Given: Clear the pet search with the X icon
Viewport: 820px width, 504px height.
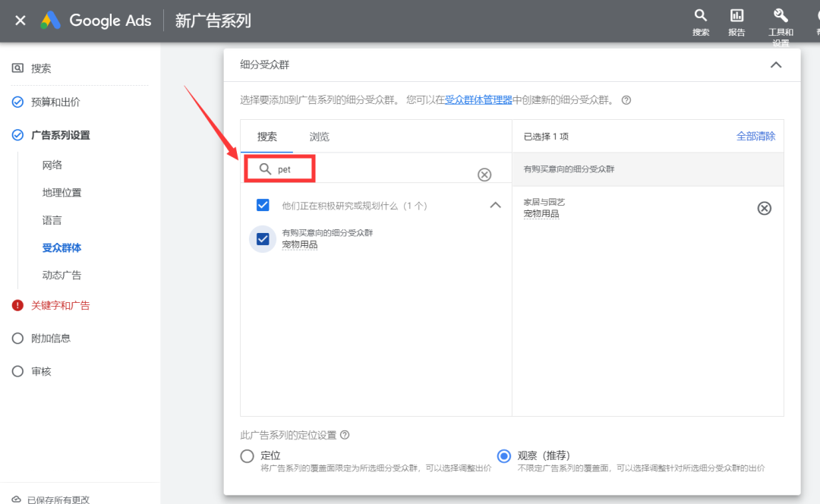Looking at the screenshot, I should click(x=484, y=174).
